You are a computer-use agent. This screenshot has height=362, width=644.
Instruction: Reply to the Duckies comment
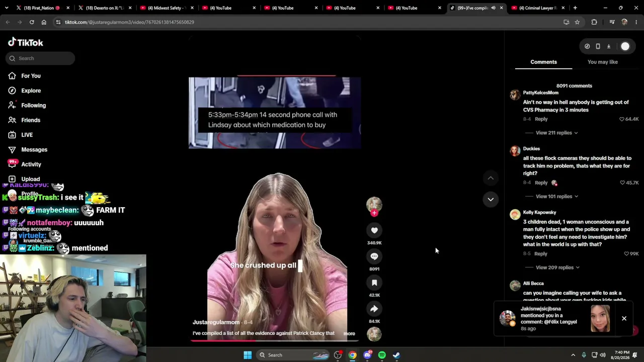coord(541,183)
